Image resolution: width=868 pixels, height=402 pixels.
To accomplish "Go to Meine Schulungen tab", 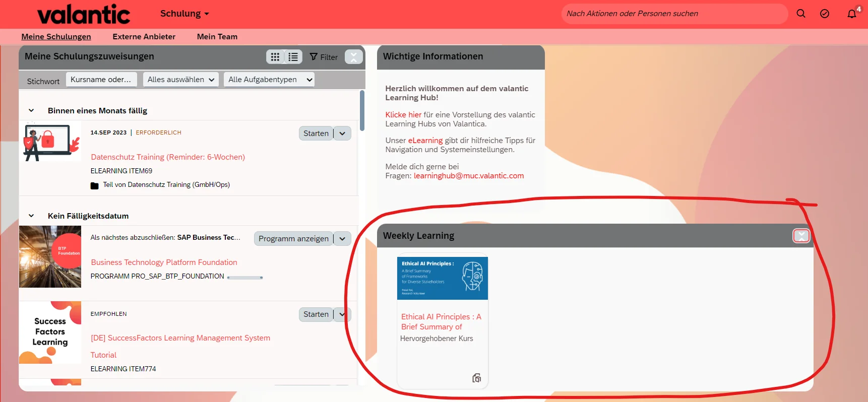I will [x=56, y=37].
